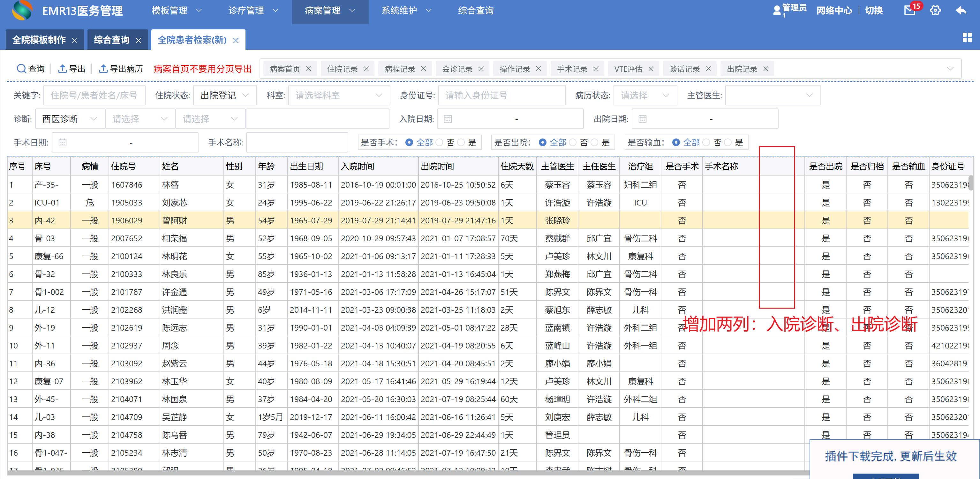Click the back arrow icon in header
Image resolution: width=980 pixels, height=479 pixels.
pyautogui.click(x=961, y=10)
